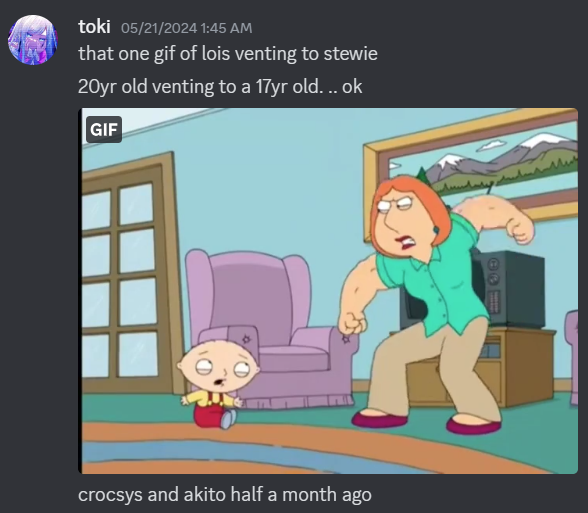The image size is (588, 513).
Task: Open the username toki profile popup
Action: [x=94, y=27]
